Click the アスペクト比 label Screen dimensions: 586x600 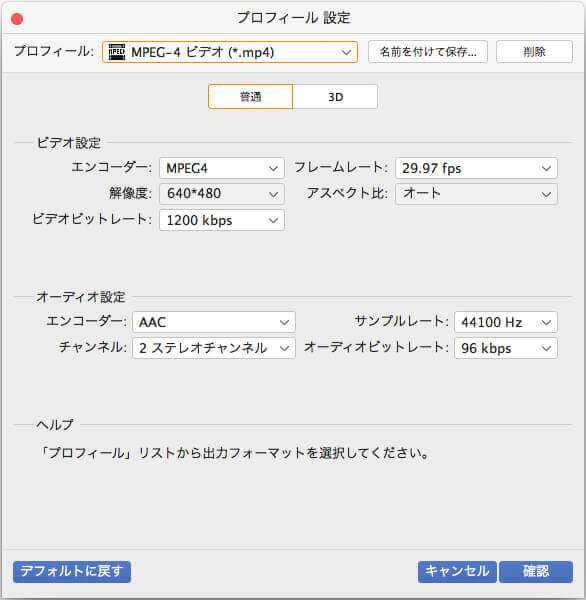point(347,193)
